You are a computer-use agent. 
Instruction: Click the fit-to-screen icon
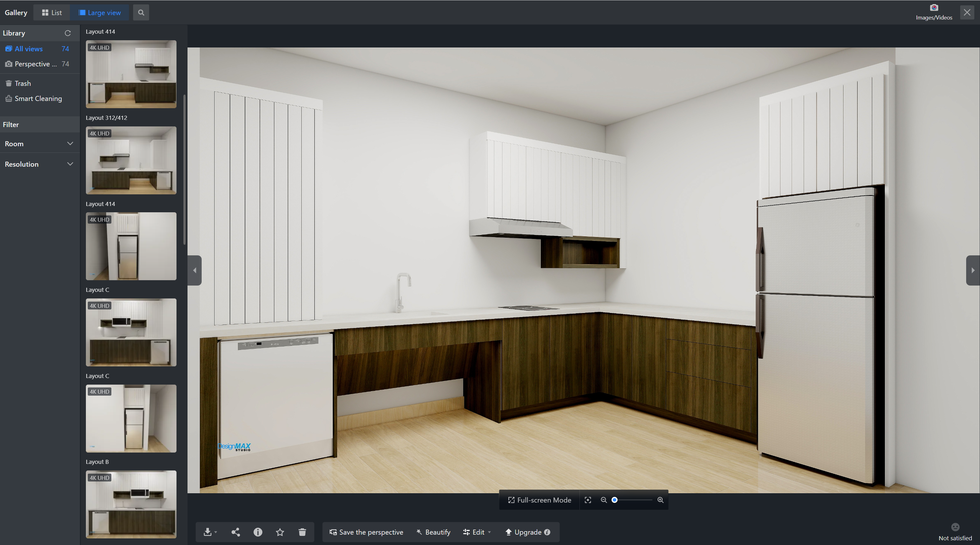tap(588, 500)
